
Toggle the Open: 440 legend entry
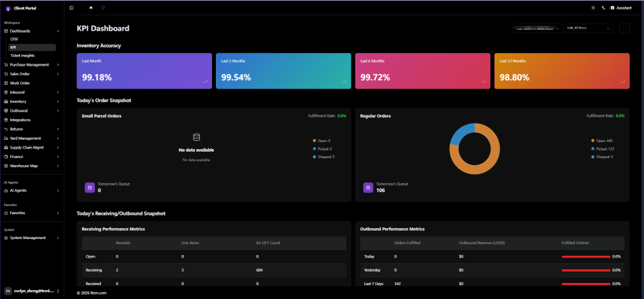pos(602,141)
